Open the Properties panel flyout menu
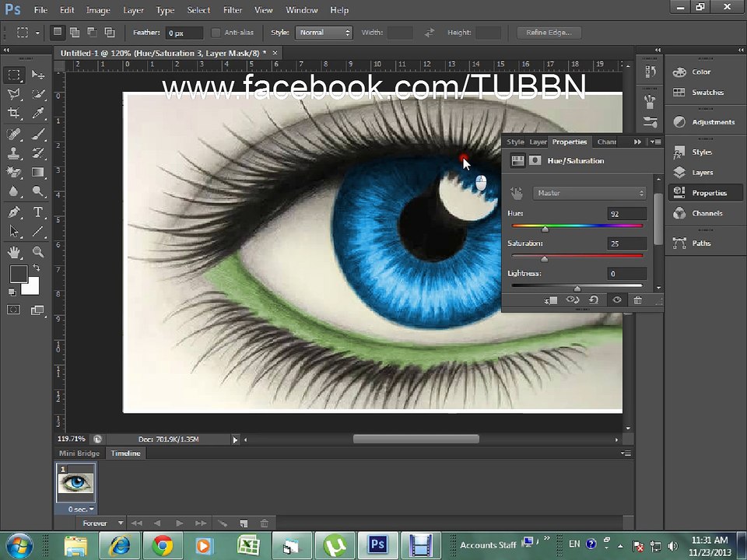 pos(656,142)
